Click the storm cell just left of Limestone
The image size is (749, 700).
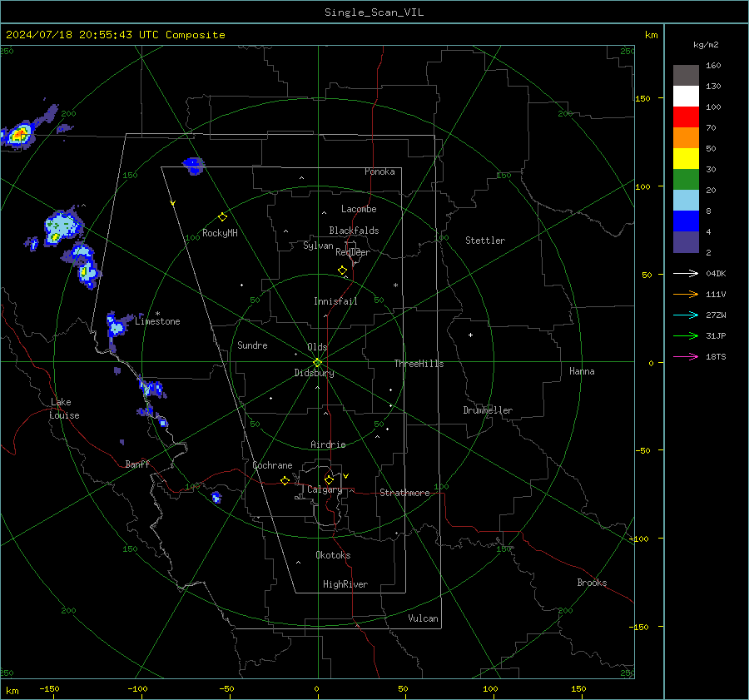[116, 326]
